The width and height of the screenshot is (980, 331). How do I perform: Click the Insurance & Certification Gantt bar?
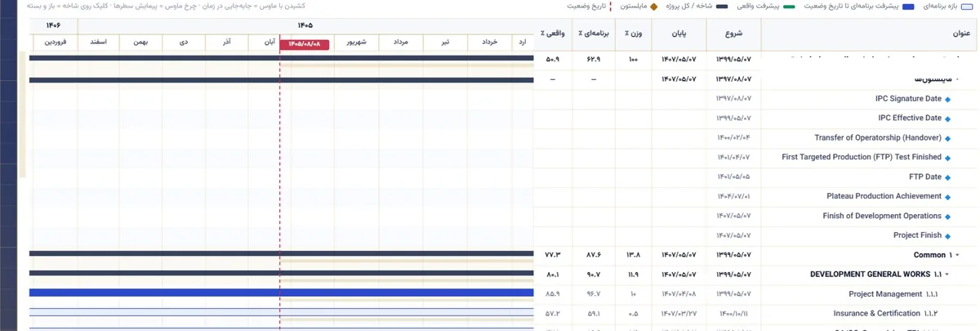281,313
